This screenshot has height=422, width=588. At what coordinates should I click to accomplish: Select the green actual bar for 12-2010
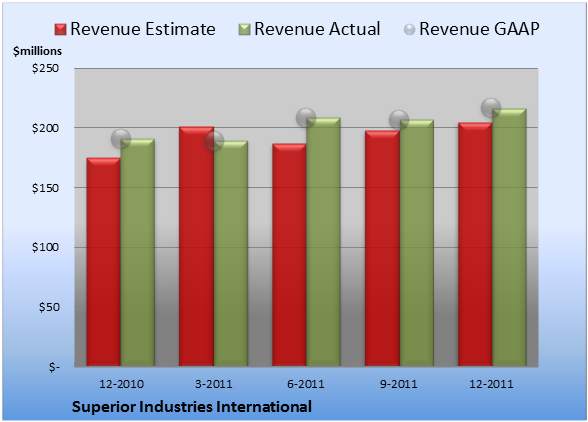pos(138,252)
